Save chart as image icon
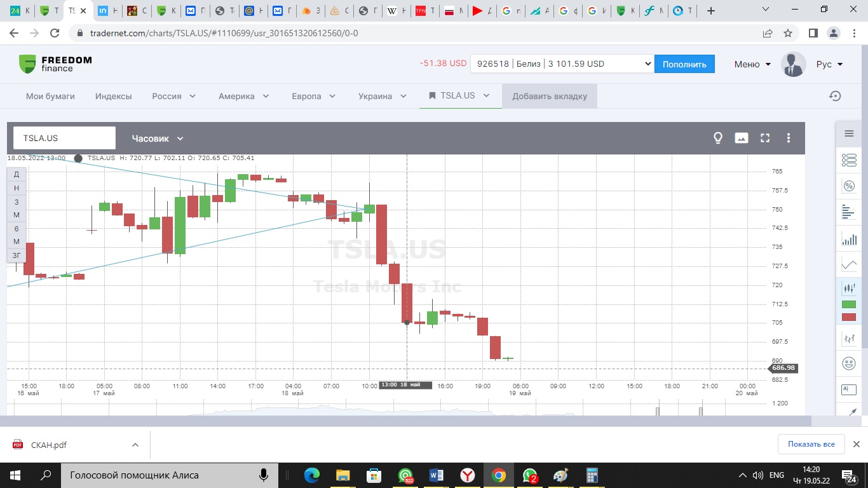 pos(742,138)
